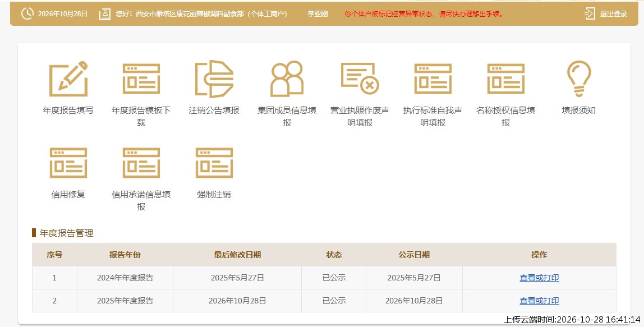
Task: Open the 注销公告填报 icon
Action: [214, 79]
